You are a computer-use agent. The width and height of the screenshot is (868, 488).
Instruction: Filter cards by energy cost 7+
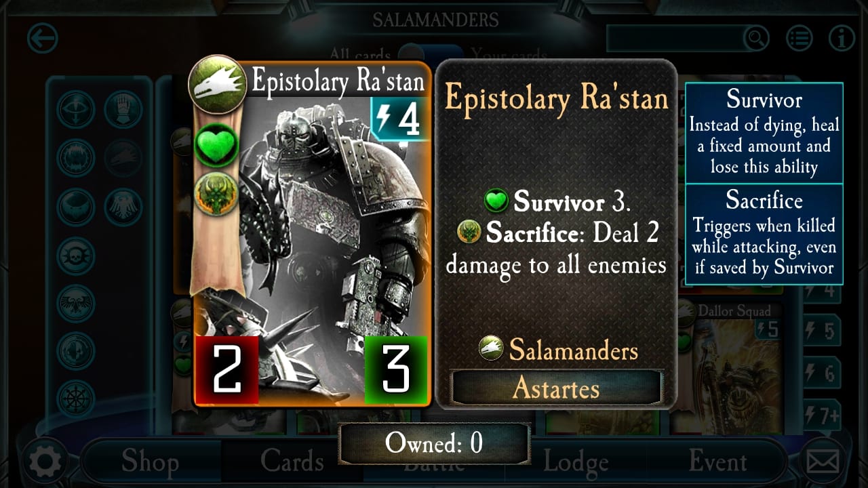point(822,415)
